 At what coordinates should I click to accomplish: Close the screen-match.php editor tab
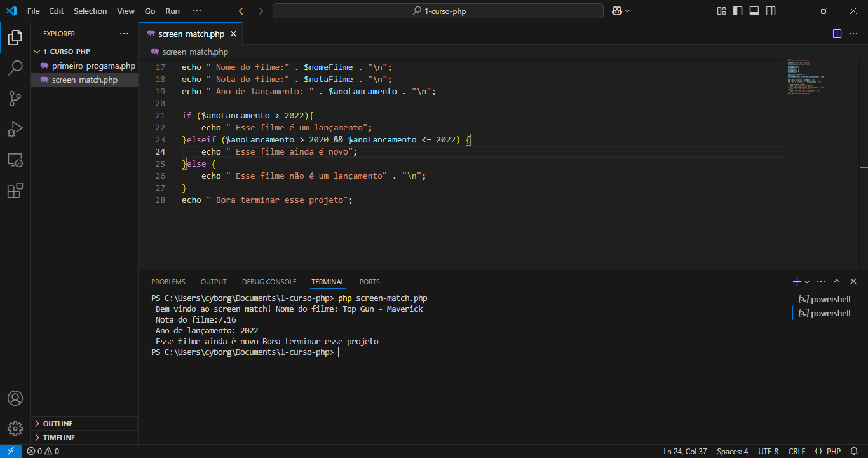234,34
